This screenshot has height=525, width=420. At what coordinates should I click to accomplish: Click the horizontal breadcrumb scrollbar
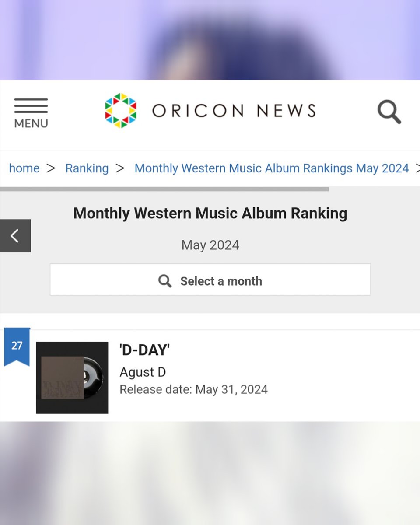tap(164, 189)
